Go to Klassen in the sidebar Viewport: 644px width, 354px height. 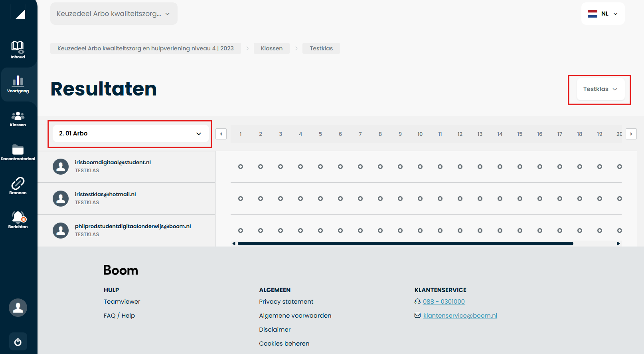pyautogui.click(x=18, y=119)
